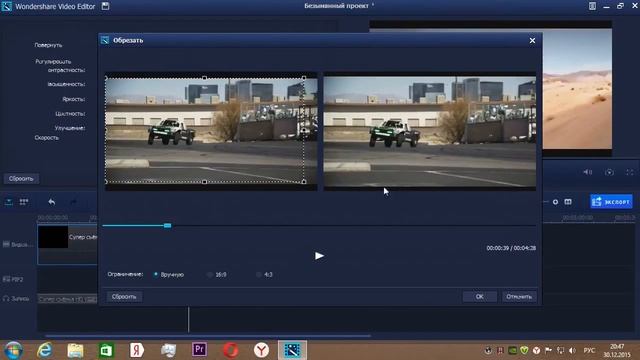Switch to timeline view icon in toolbar
640x360 pixels.
click(9, 202)
